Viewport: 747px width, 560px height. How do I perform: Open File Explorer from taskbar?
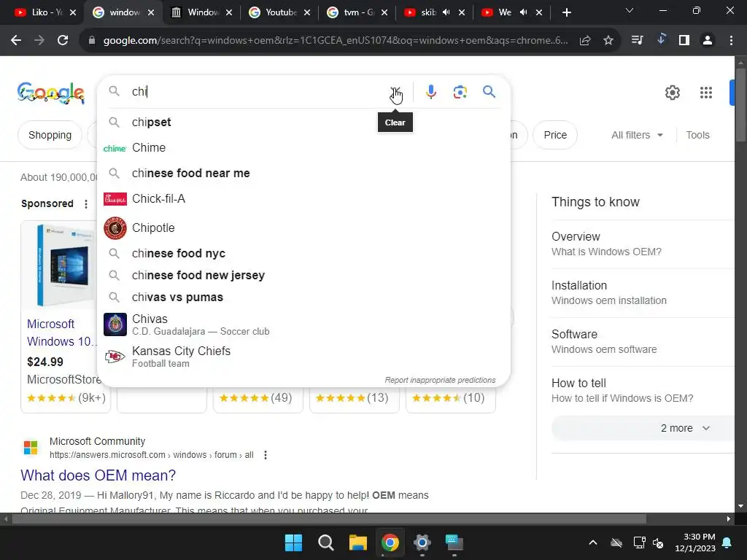pos(357,542)
